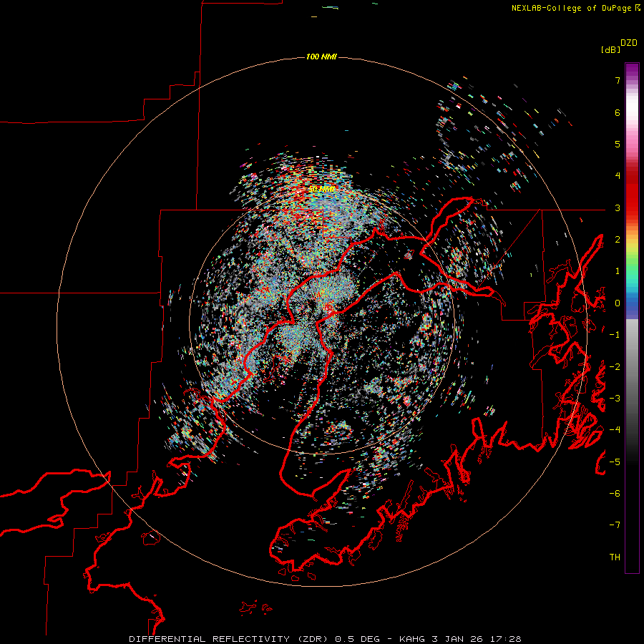Screen dimensions: 644x644
Task: Click the 2 value on color scale
Action: (618, 240)
